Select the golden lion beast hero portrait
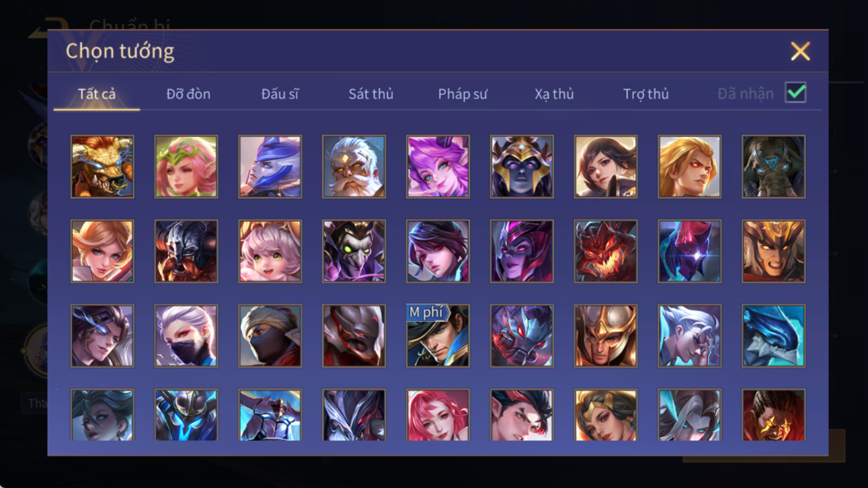 pos(102,167)
